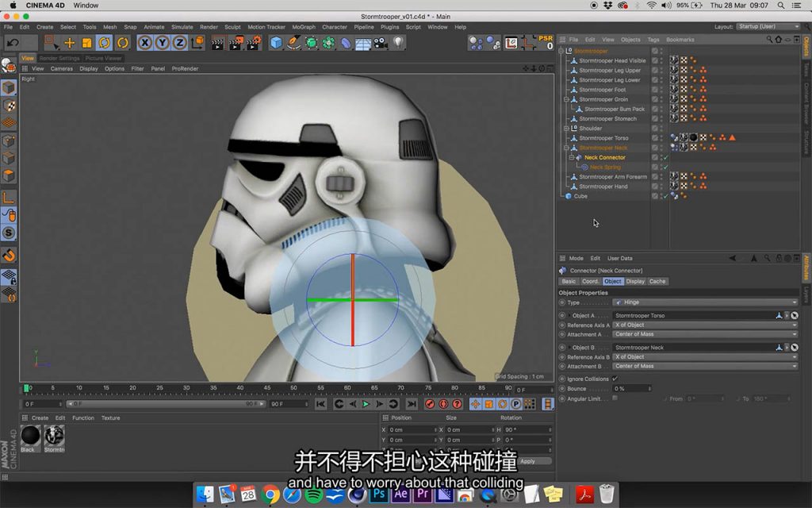Toggle enable checkmark for Cube object
812x508 pixels.
click(x=665, y=196)
